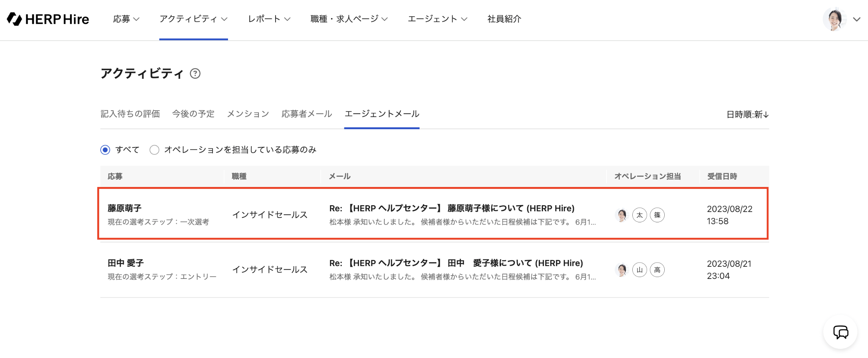This screenshot has height=358, width=868.
Task: Select the すべて radio button
Action: 105,150
